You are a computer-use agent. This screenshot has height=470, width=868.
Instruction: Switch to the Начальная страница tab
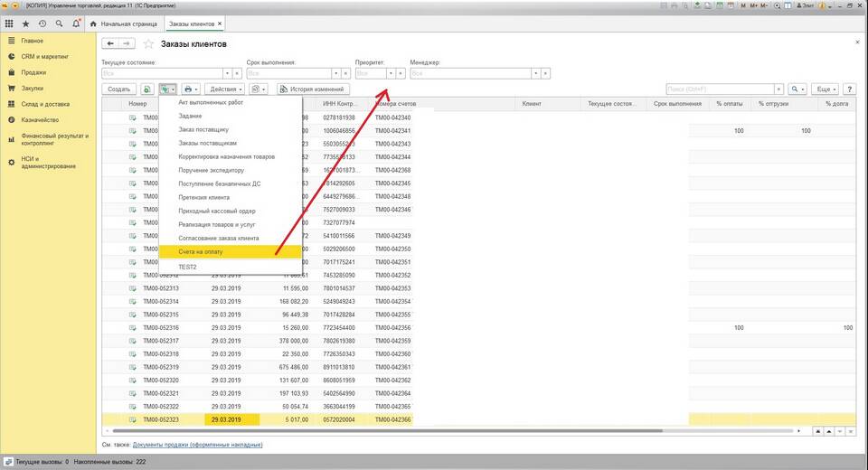(128, 23)
